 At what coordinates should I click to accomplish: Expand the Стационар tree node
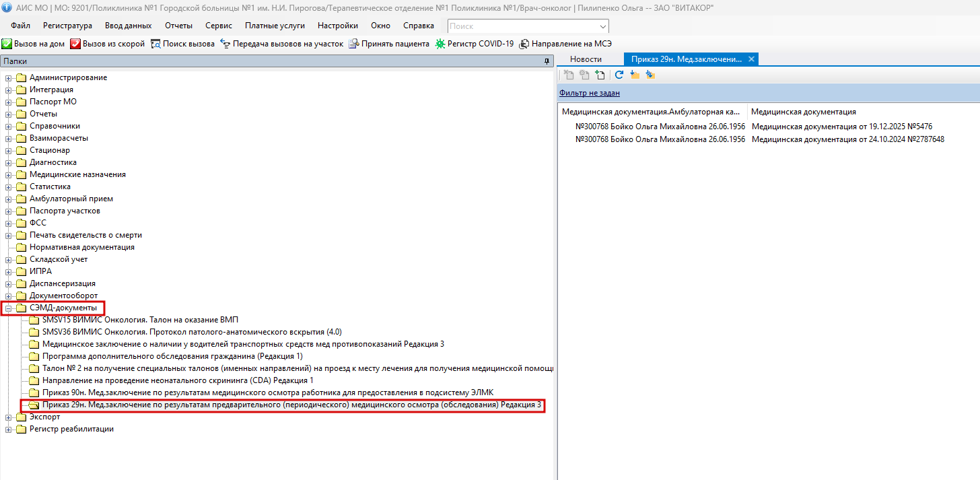point(9,150)
